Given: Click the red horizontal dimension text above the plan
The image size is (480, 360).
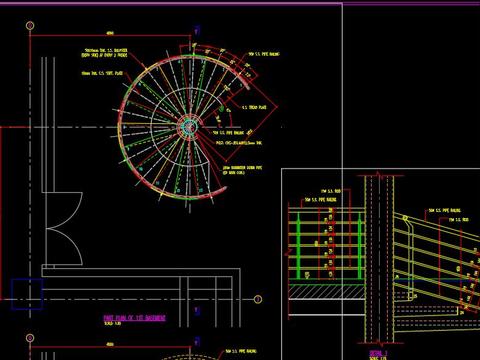Looking at the screenshot, I should click(110, 33).
